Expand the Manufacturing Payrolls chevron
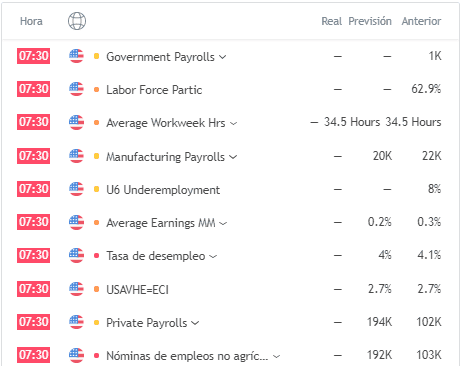460x366 pixels. 233,157
